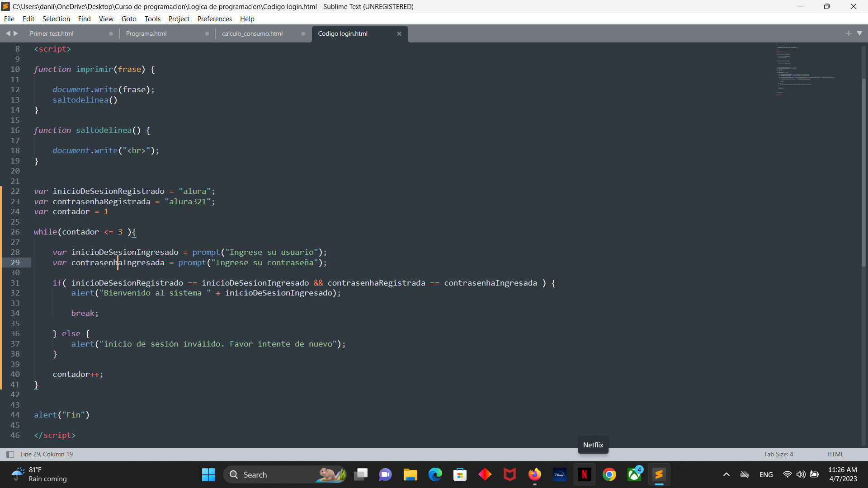Open Netflix from the taskbar
This screenshot has width=868, height=488.
point(585,474)
